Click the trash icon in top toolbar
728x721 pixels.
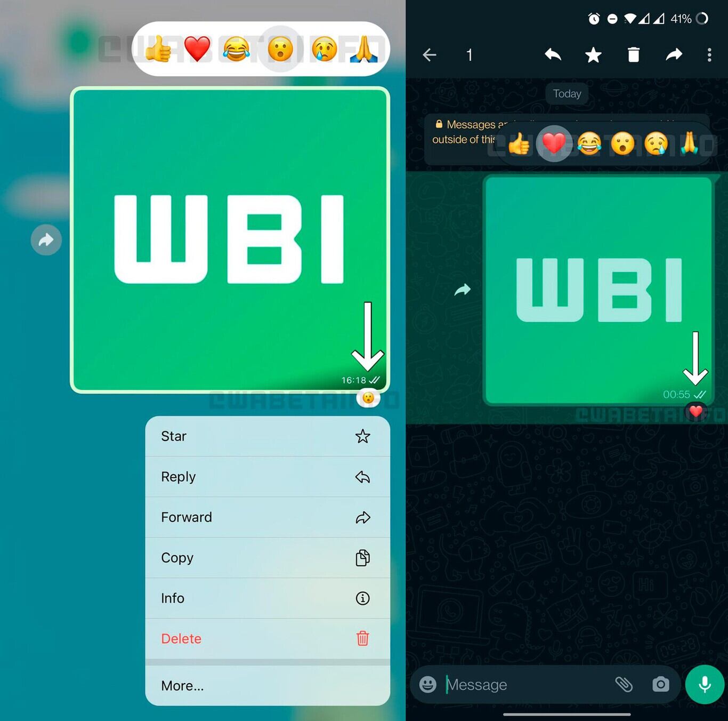[633, 55]
